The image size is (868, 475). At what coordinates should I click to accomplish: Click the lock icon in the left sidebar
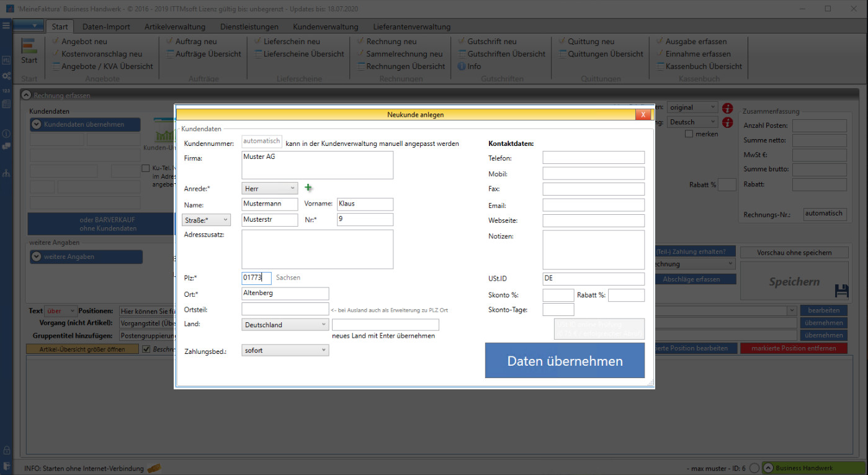[x=6, y=450]
